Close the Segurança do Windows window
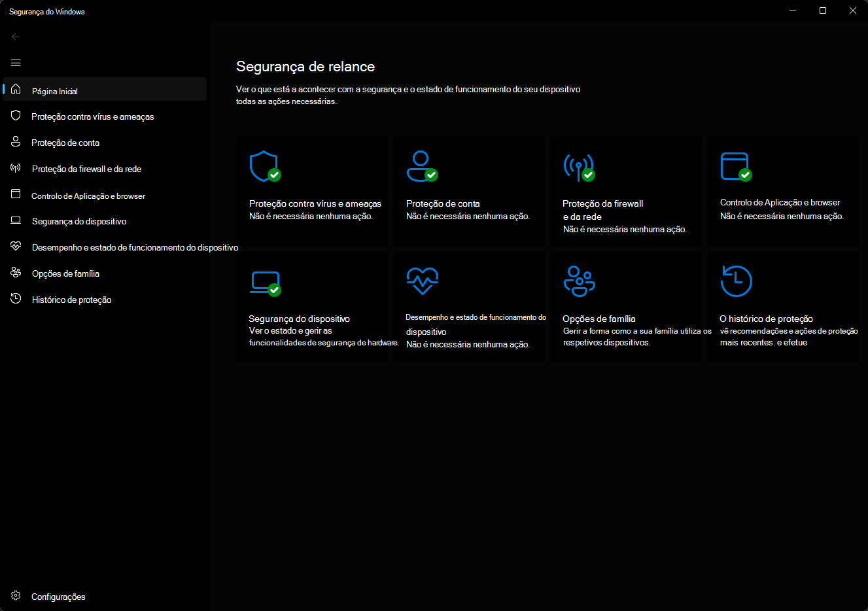Image resolution: width=868 pixels, height=611 pixels. (853, 10)
